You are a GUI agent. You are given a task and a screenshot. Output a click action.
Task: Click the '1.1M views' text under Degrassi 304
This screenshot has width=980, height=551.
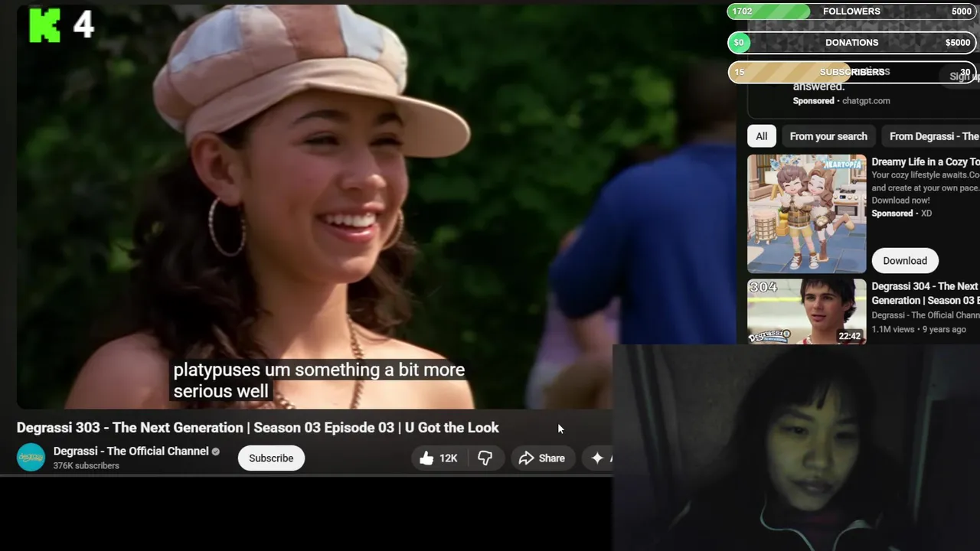pos(893,329)
